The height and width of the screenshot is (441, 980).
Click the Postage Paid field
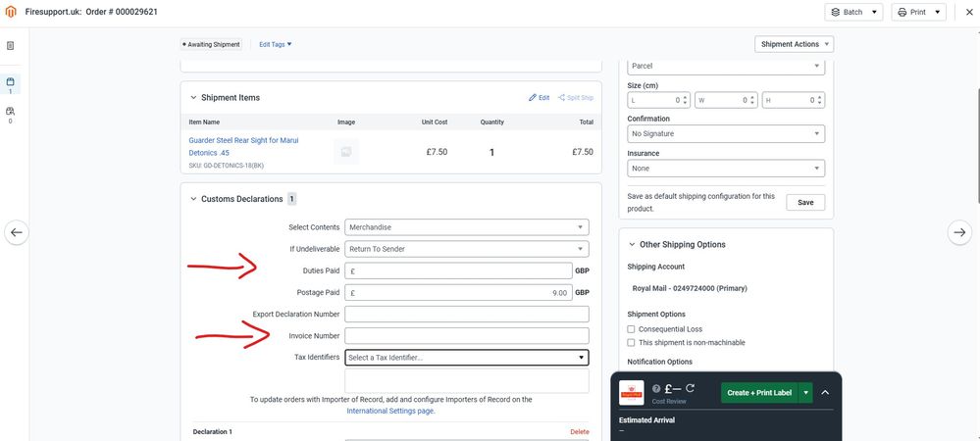pyautogui.click(x=459, y=292)
